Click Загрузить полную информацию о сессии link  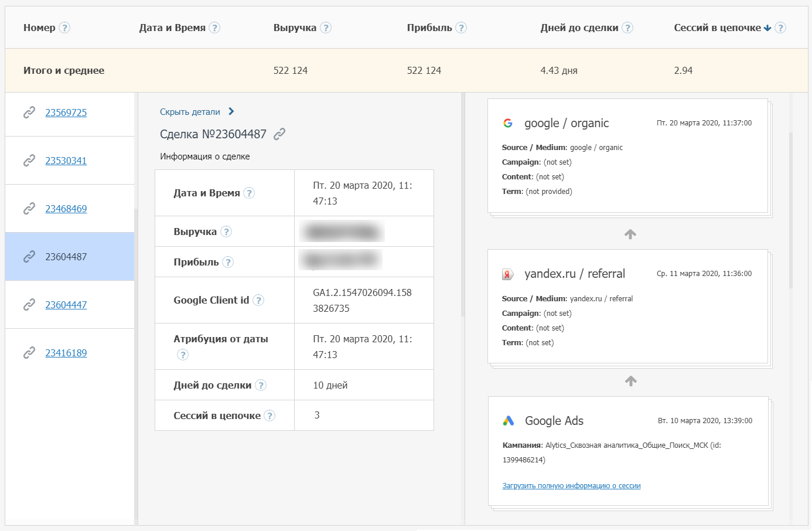point(571,486)
